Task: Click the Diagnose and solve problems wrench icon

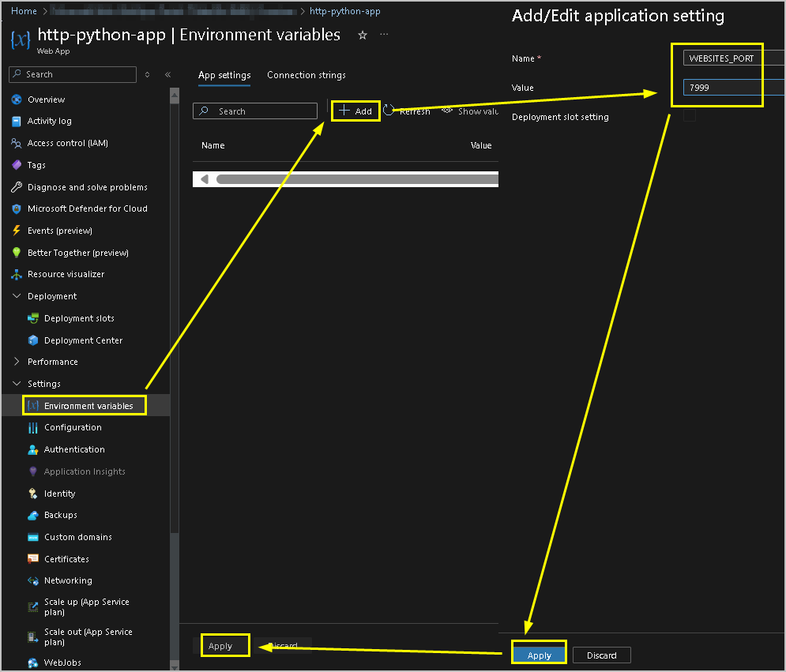Action: coord(17,187)
